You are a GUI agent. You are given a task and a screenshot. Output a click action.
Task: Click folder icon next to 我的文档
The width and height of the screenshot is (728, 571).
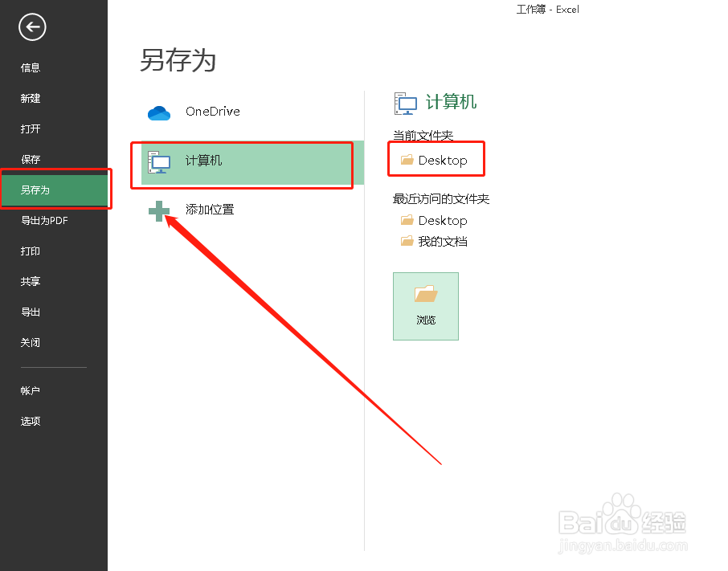click(x=407, y=240)
